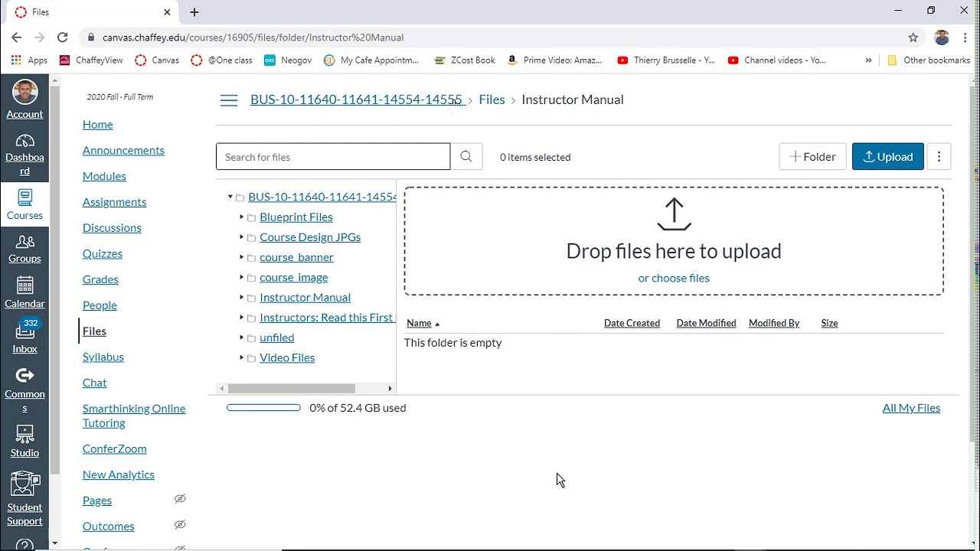Screen dimensions: 980x551
Task: Open the Groups icon in global navigation
Action: tap(24, 242)
